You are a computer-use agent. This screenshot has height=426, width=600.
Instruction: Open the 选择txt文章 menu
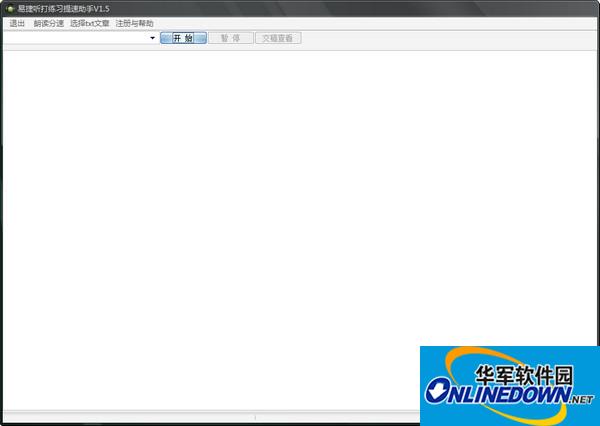click(90, 23)
